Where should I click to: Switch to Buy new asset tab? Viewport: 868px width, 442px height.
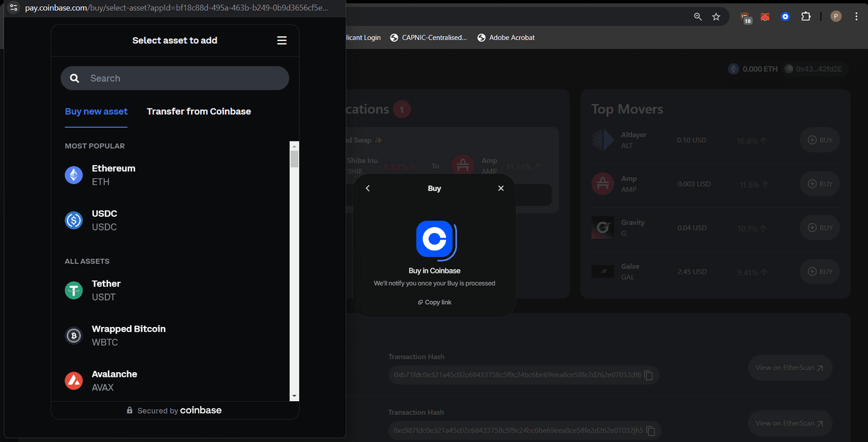(96, 111)
